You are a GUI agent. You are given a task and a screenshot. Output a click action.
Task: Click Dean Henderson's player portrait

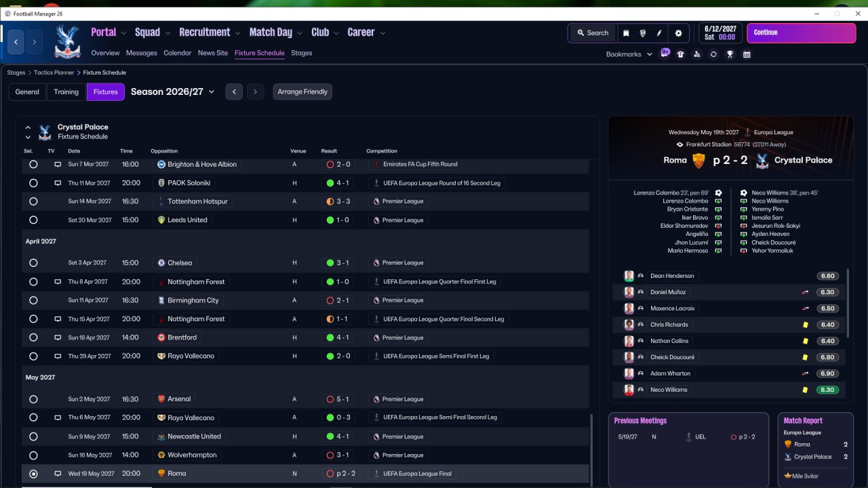coord(629,276)
